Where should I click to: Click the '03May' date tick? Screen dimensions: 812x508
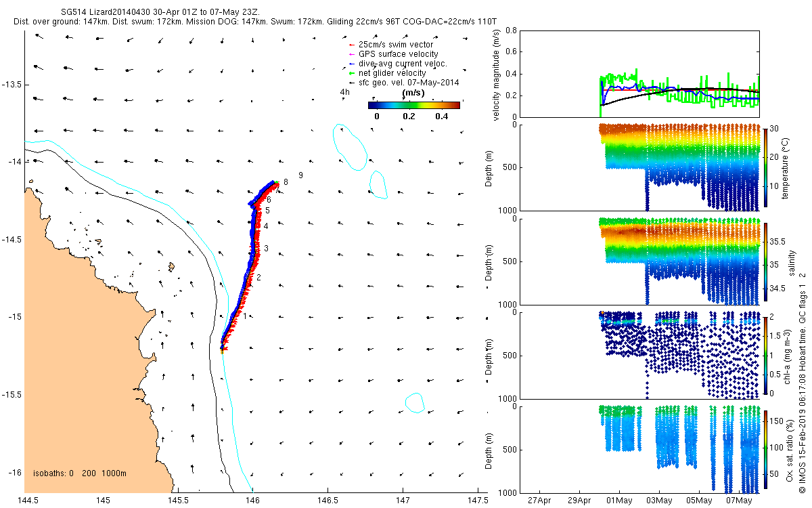coord(660,501)
